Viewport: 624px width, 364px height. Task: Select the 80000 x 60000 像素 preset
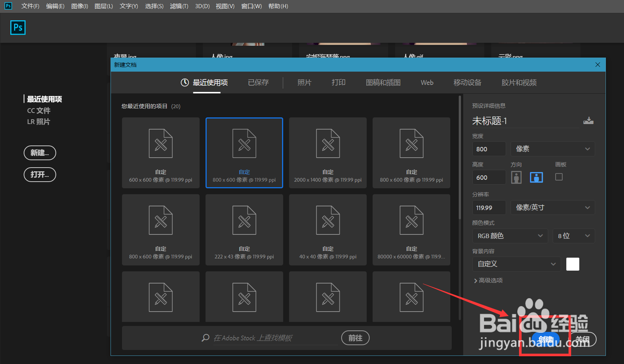(x=411, y=230)
